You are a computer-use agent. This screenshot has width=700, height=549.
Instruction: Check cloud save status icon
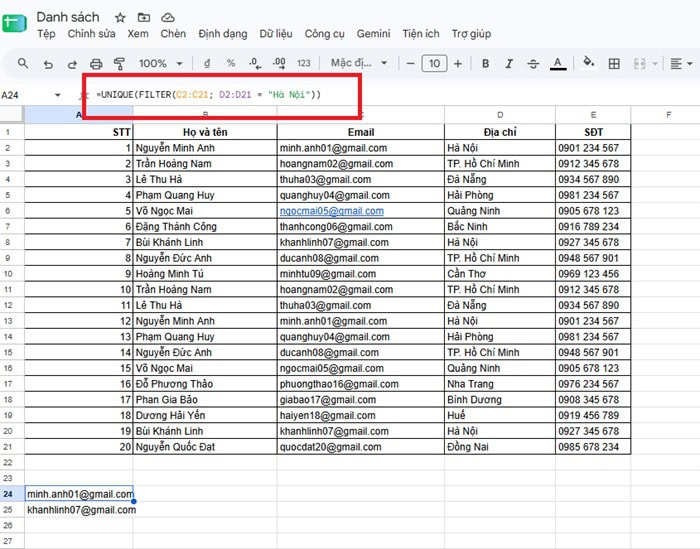pos(167,17)
